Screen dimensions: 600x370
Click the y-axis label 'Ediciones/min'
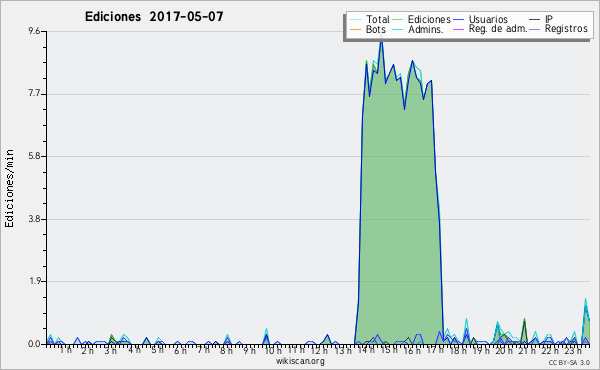[9, 188]
